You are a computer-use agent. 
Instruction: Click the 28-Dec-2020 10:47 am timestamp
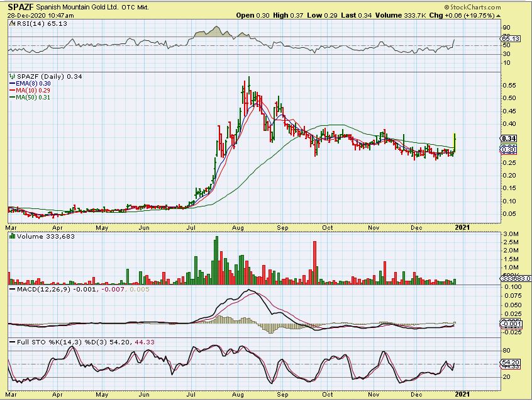coord(41,16)
